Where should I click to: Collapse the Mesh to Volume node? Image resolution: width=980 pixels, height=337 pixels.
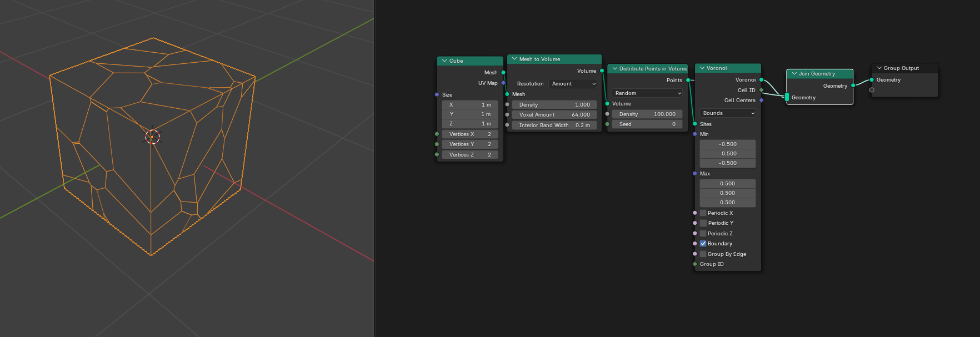point(514,59)
